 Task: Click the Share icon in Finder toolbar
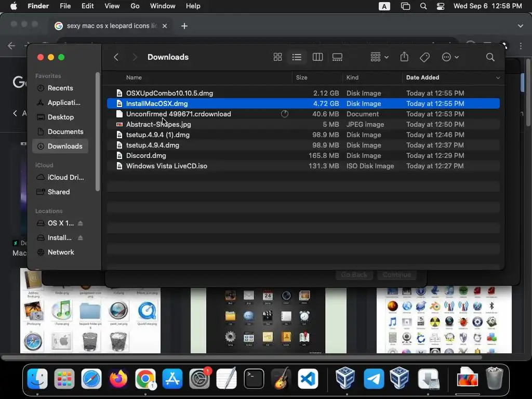[x=404, y=57]
